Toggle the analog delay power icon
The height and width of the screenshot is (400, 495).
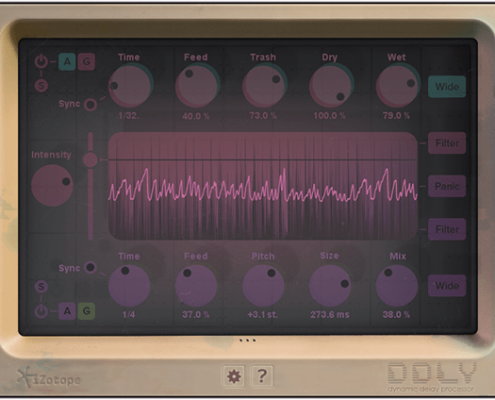tap(41, 62)
